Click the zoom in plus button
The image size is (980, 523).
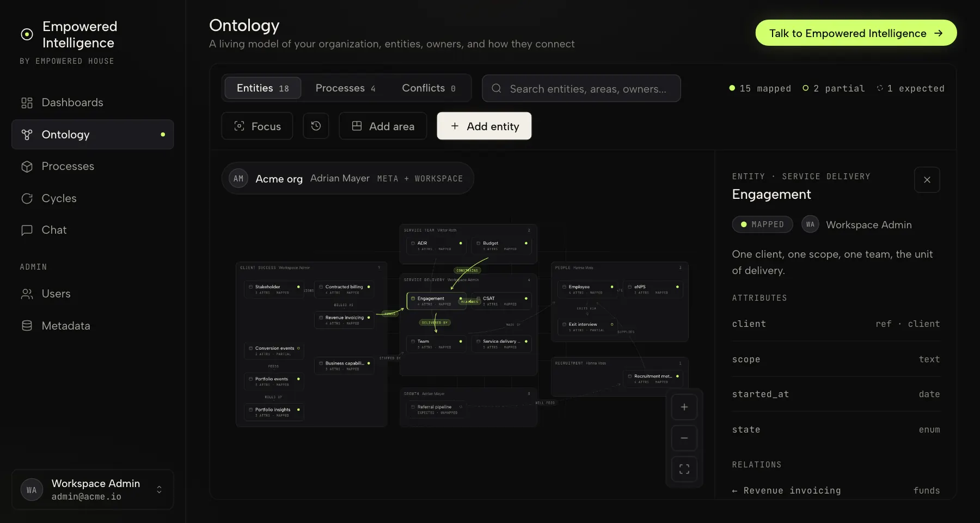[684, 407]
